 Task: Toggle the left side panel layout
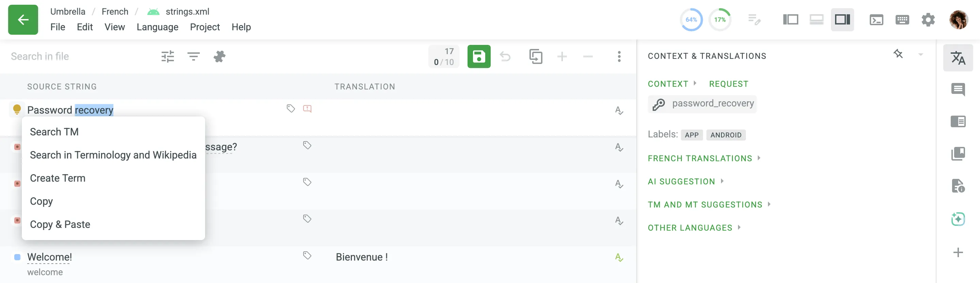(x=790, y=20)
